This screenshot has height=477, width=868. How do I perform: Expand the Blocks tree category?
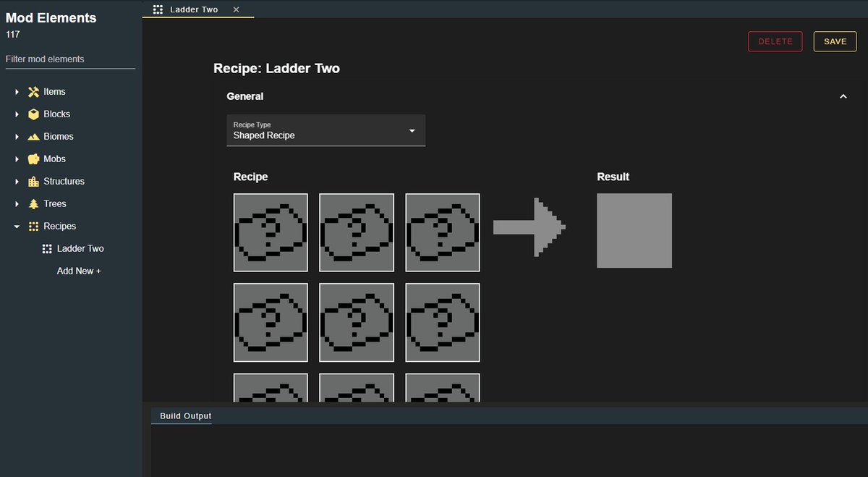17,114
